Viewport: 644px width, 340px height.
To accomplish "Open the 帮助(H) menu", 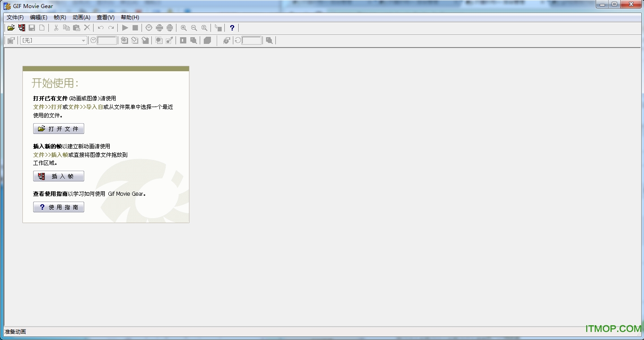I will coord(130,17).
